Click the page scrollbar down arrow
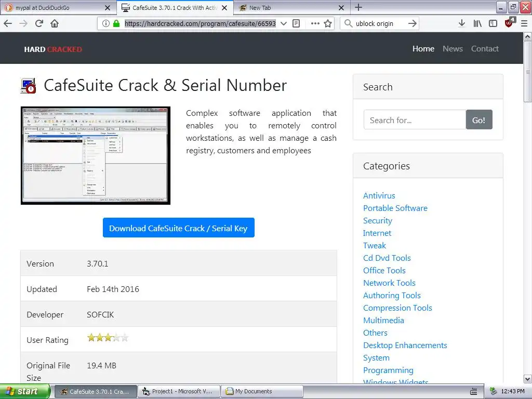The image size is (532, 399). click(528, 379)
